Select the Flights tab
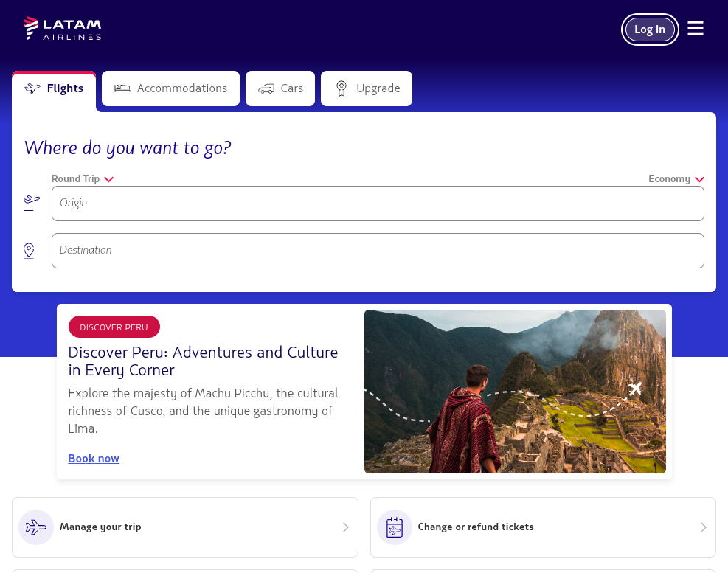The width and height of the screenshot is (728, 573). [54, 88]
